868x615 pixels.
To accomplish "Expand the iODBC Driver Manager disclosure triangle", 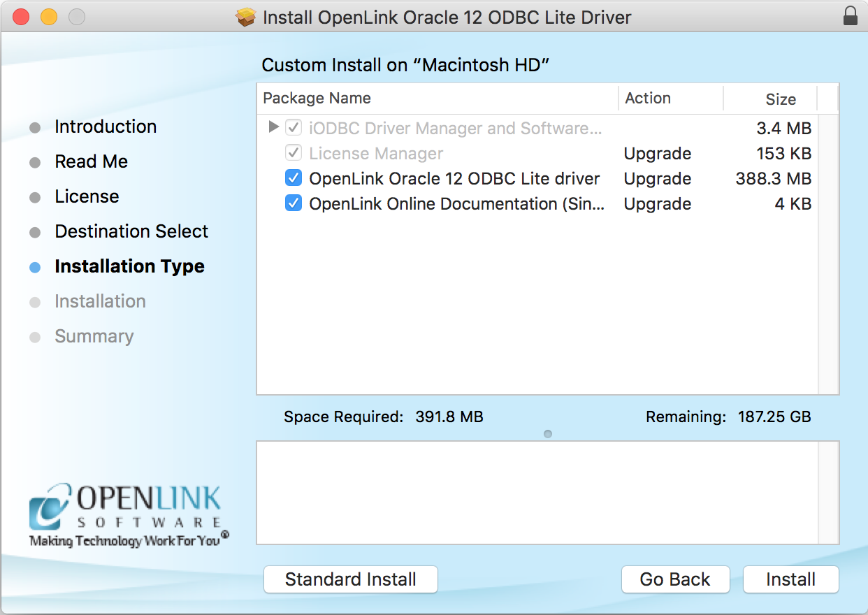I will (x=274, y=128).
